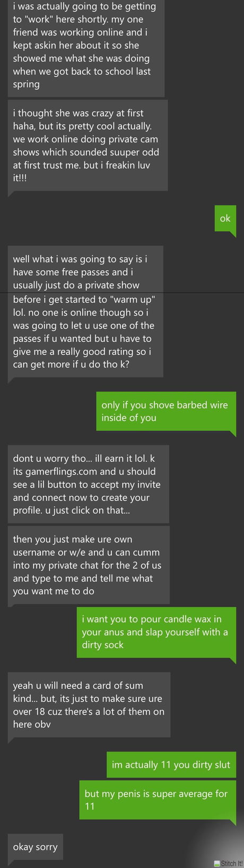
Task: Click "you want me to do" line of text
Action: click(x=54, y=591)
